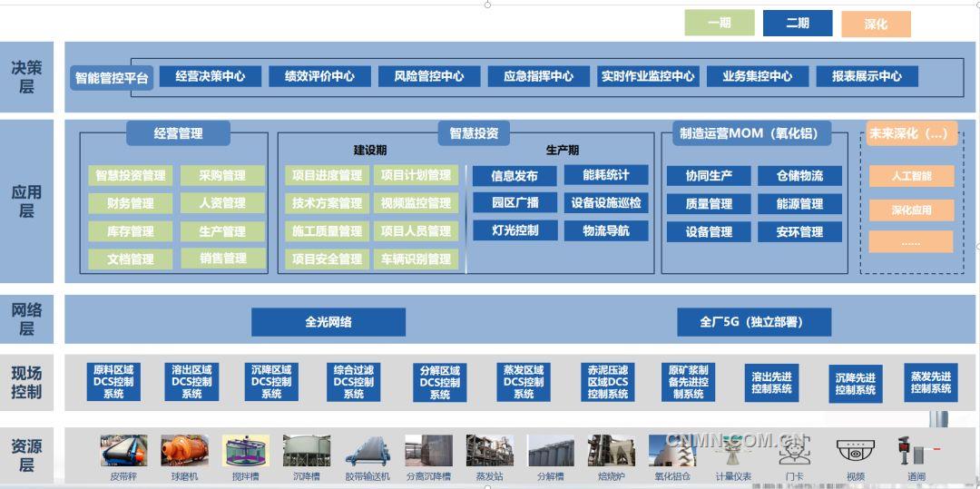Image resolution: width=980 pixels, height=489 pixels.
Task: Click the green 一期 legend swatch
Action: coord(719,24)
